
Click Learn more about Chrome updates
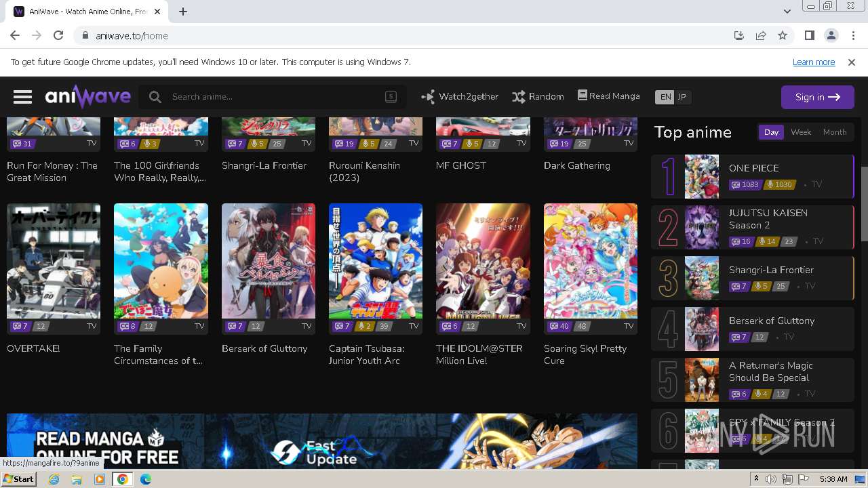click(x=814, y=62)
